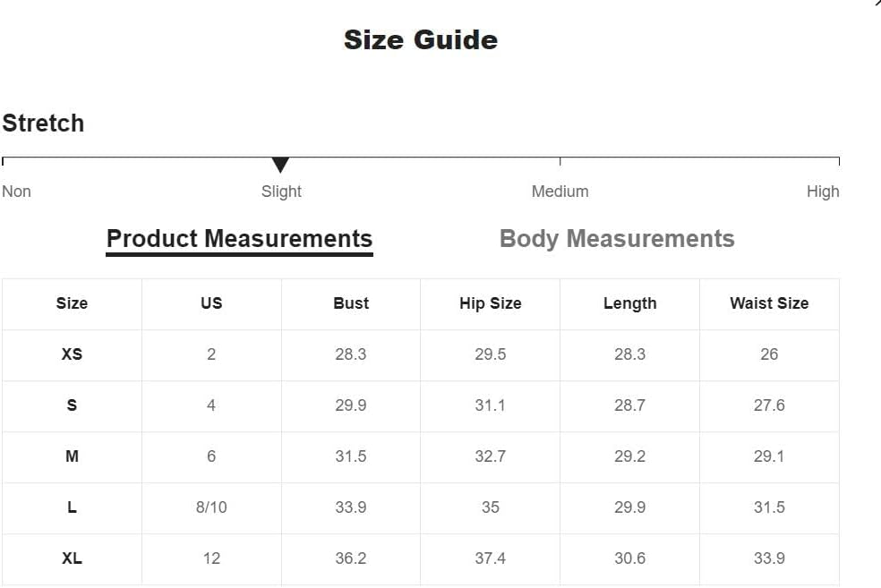Click the Length column header
The width and height of the screenshot is (881, 588).
(x=629, y=303)
